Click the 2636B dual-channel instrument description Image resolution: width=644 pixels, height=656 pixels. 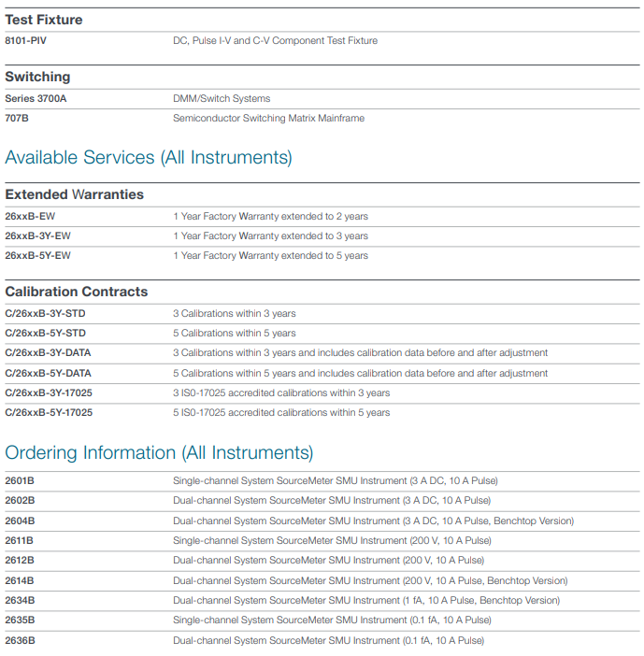329,640
